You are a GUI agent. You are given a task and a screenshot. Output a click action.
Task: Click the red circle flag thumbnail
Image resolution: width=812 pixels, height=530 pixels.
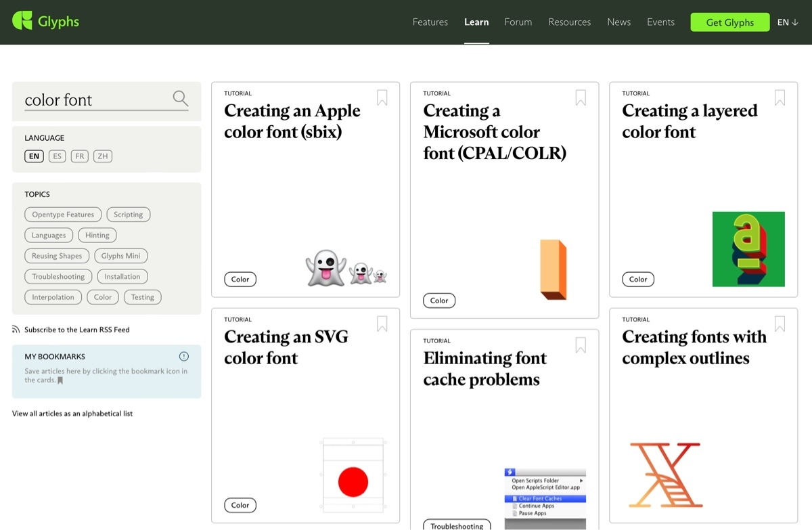pos(353,476)
